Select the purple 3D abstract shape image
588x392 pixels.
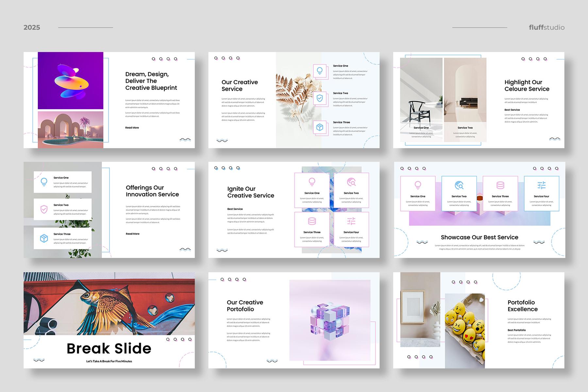click(x=71, y=81)
